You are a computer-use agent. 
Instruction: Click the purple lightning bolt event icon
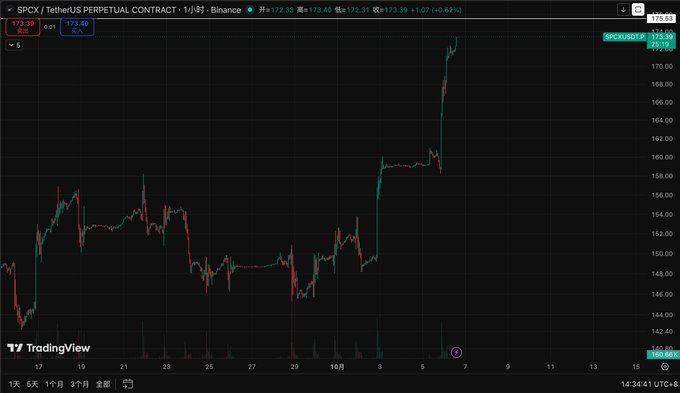tap(456, 352)
